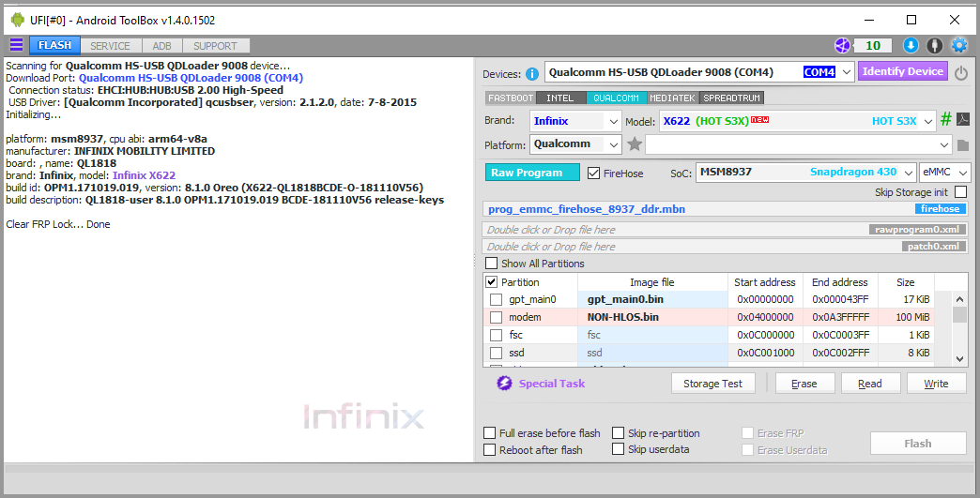
Task: Switch to the SUPPORT tab
Action: coord(215,46)
